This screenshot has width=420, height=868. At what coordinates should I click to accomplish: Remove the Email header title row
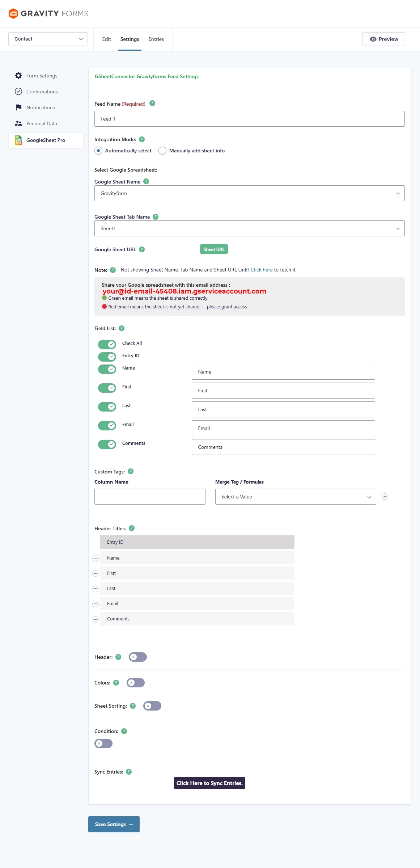96,604
